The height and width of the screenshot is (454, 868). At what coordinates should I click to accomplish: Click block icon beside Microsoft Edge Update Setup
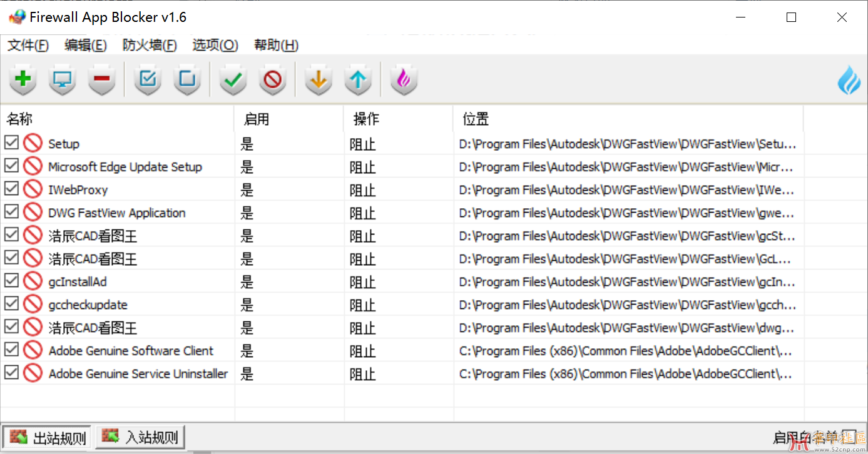pyautogui.click(x=33, y=166)
